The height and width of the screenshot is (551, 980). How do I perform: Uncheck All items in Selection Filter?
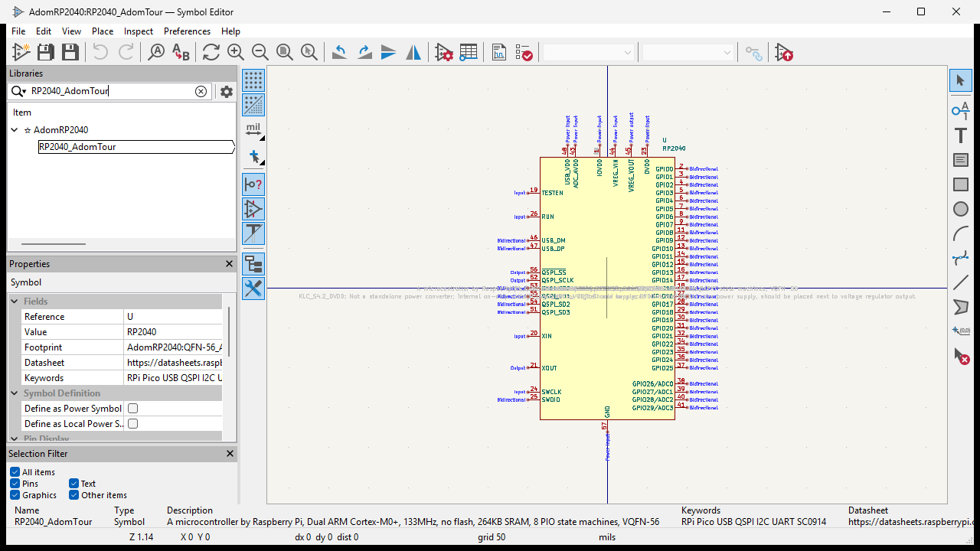tap(15, 472)
